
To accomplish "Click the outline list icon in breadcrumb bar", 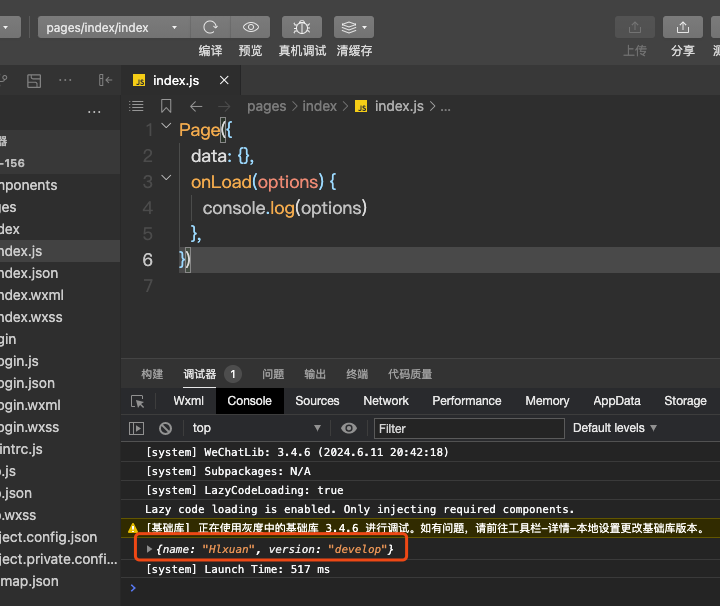I will tap(136, 106).
